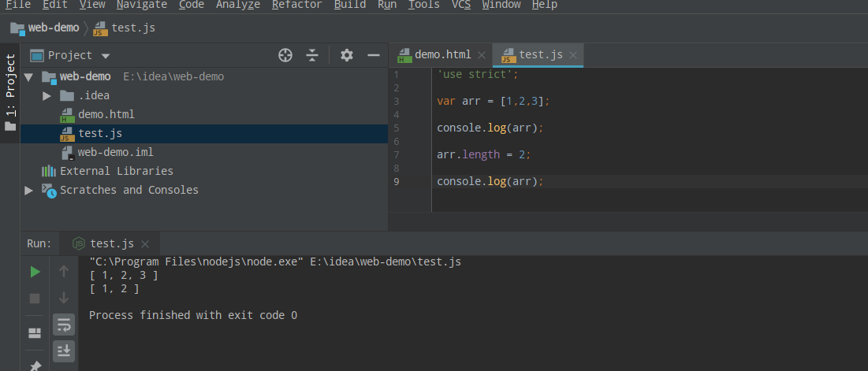
Task: Rerun test.js with green play icon
Action: tap(35, 272)
